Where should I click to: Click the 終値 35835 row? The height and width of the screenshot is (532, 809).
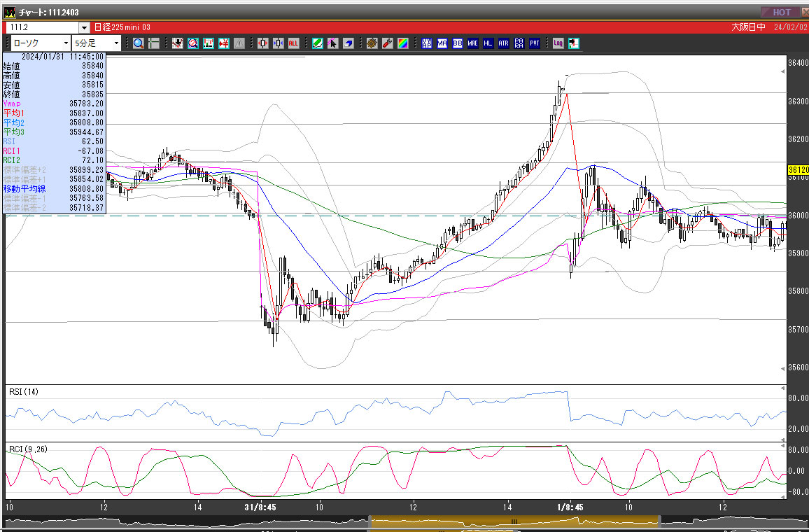click(54, 94)
